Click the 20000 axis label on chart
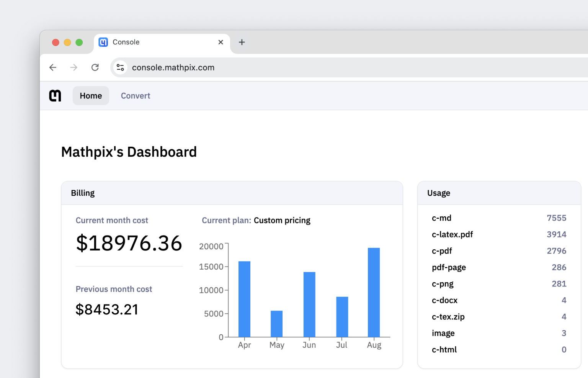 [x=211, y=246]
